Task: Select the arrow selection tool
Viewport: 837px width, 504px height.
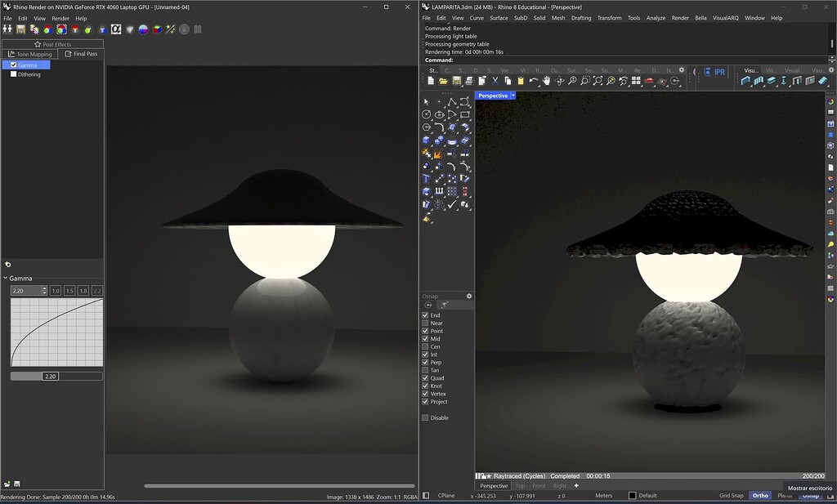Action: [x=425, y=102]
